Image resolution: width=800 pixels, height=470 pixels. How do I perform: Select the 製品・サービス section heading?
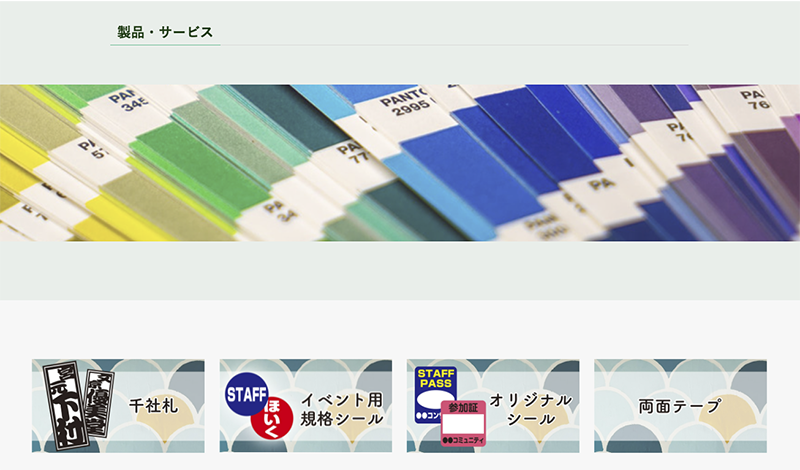click(x=165, y=32)
